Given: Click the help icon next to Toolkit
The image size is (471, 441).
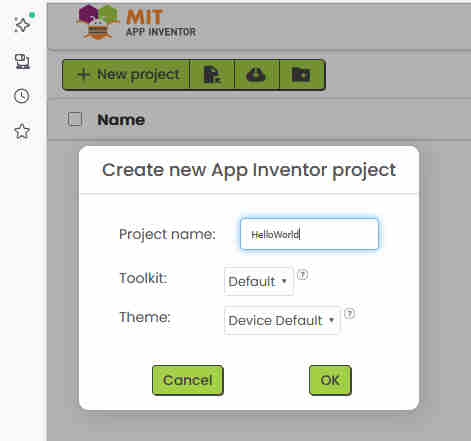Looking at the screenshot, I should (x=302, y=275).
